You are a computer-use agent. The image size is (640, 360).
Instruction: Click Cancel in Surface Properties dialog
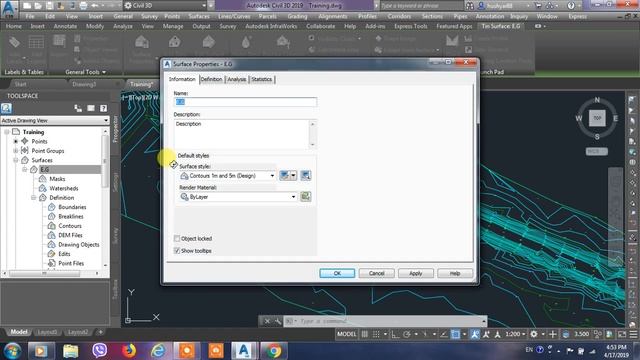click(x=376, y=273)
